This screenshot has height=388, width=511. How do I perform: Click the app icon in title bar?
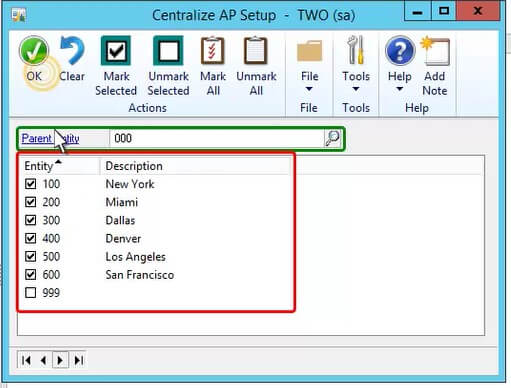pyautogui.click(x=18, y=15)
